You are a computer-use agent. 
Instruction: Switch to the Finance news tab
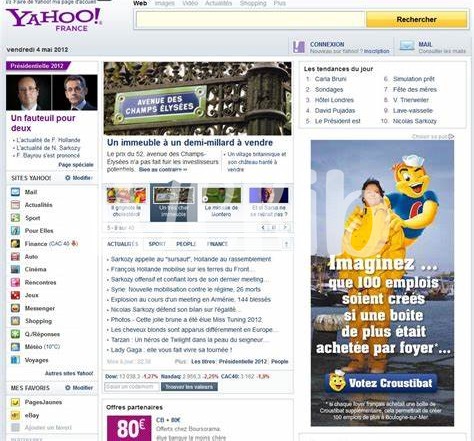pyautogui.click(x=217, y=244)
